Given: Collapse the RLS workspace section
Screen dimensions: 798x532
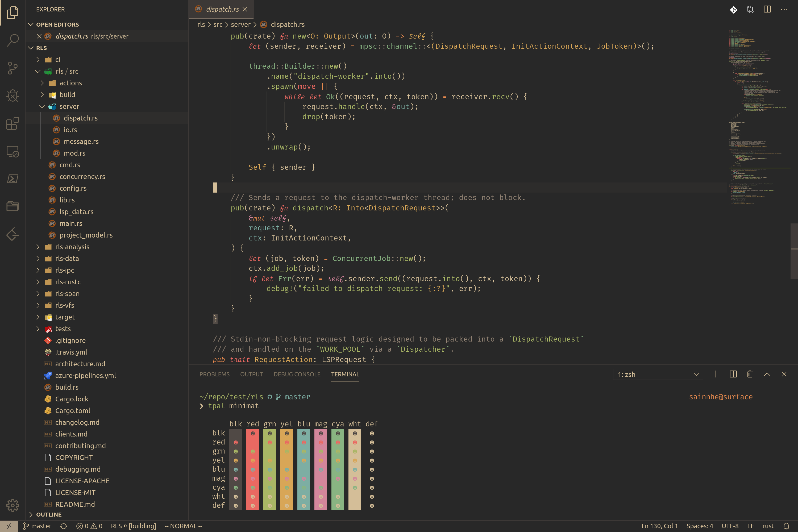Looking at the screenshot, I should (31, 48).
